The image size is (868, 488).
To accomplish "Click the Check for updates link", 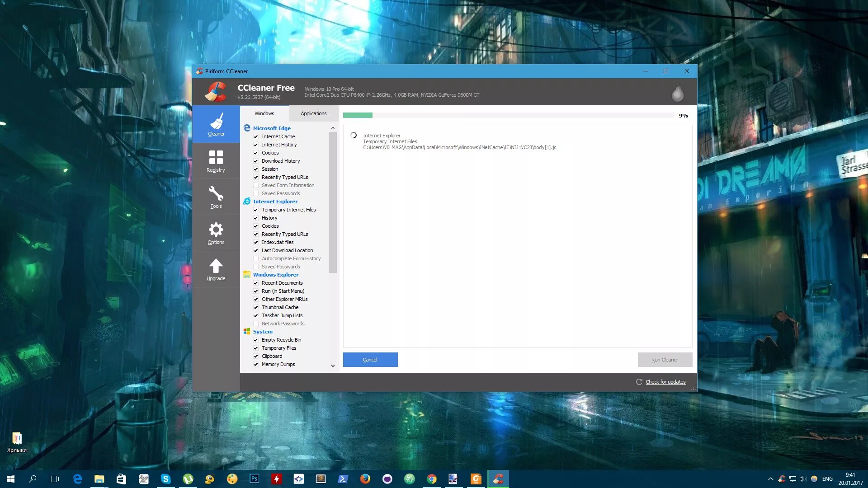I will [665, 382].
